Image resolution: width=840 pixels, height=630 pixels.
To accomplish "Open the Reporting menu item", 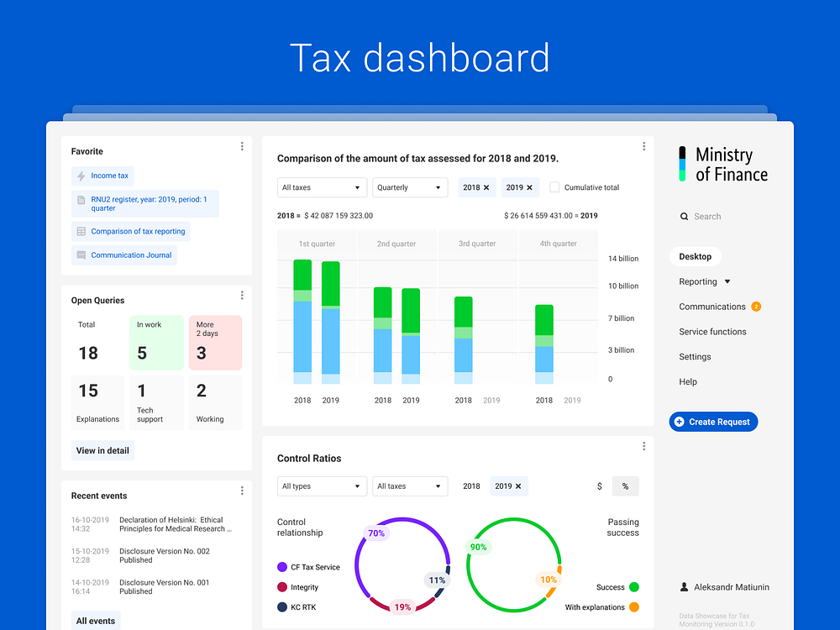I will click(x=698, y=281).
